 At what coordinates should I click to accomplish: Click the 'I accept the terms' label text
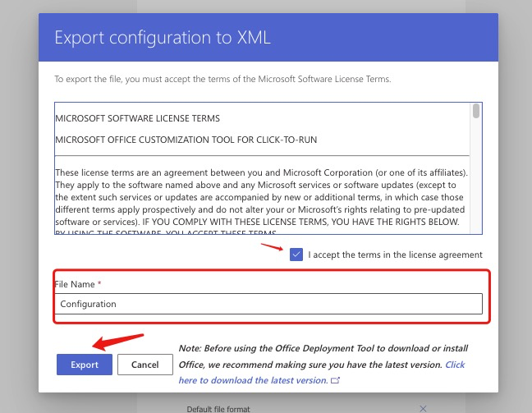coord(395,255)
